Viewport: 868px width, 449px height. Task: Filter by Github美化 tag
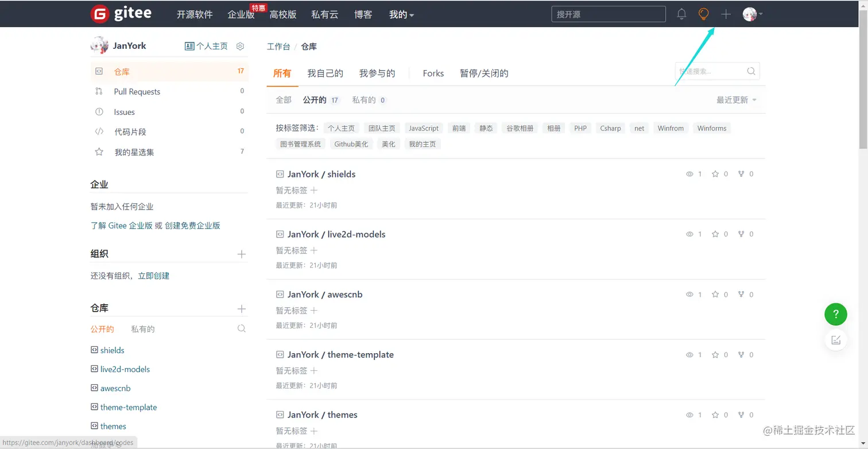(x=351, y=144)
